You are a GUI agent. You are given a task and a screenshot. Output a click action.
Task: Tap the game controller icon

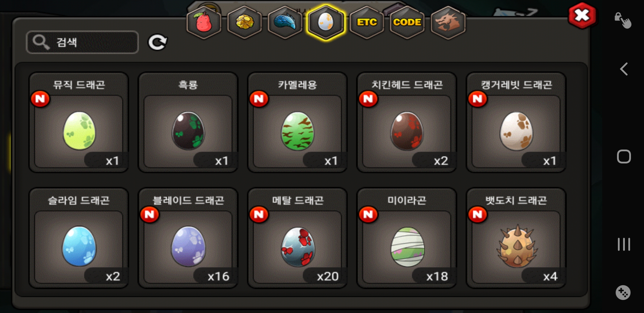tap(623, 292)
